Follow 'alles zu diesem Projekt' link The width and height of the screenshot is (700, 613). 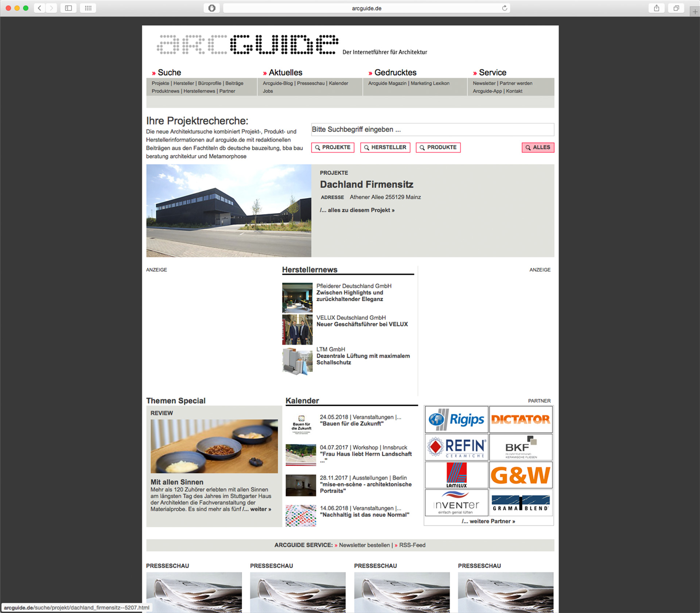357,210
